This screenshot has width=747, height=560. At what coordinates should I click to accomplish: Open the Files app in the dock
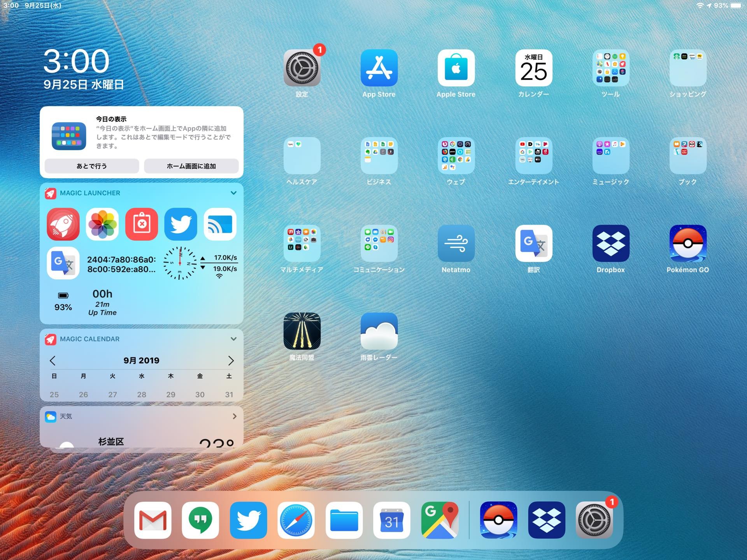[x=344, y=520]
